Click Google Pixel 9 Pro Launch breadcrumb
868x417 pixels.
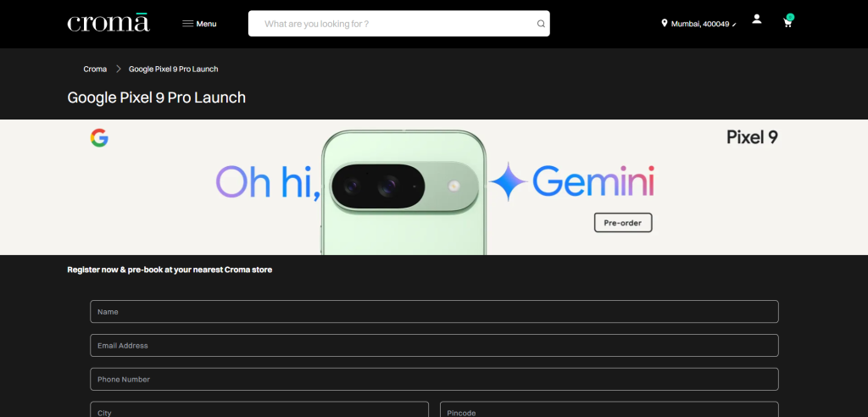173,69
